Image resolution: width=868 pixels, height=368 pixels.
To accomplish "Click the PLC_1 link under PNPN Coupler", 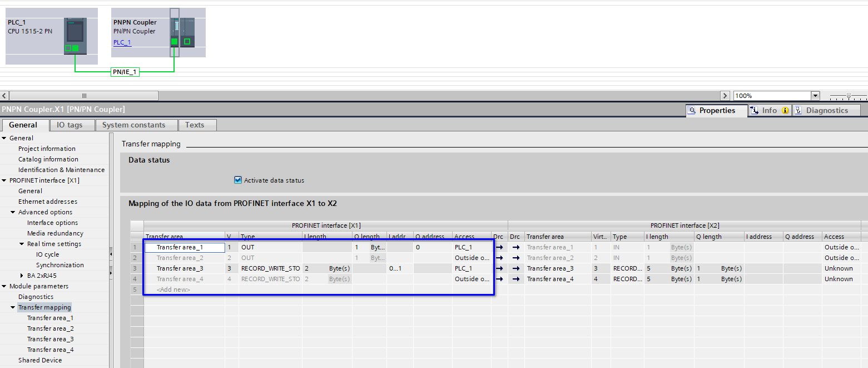I will (122, 42).
